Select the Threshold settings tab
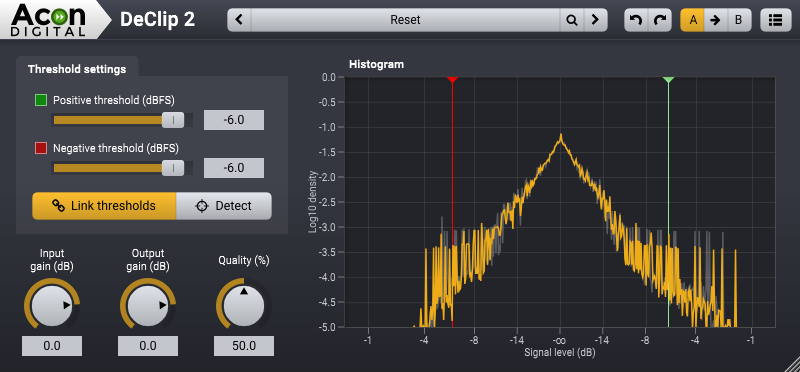This screenshot has height=372, width=800. click(x=77, y=69)
